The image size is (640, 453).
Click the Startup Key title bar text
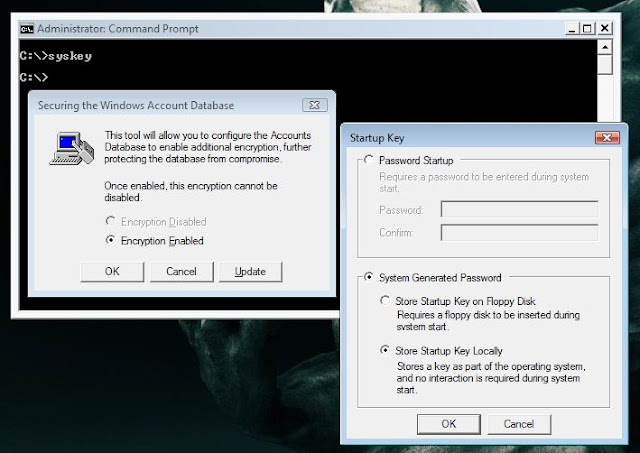(377, 138)
